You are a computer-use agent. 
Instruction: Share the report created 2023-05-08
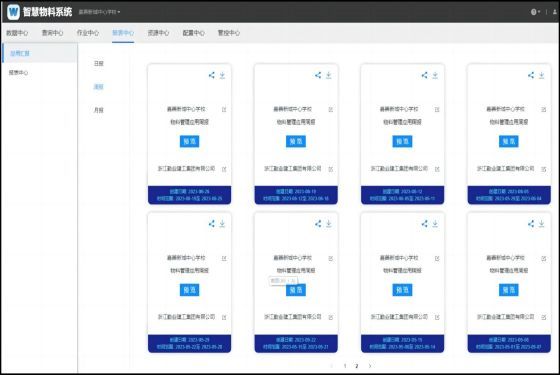(x=531, y=224)
